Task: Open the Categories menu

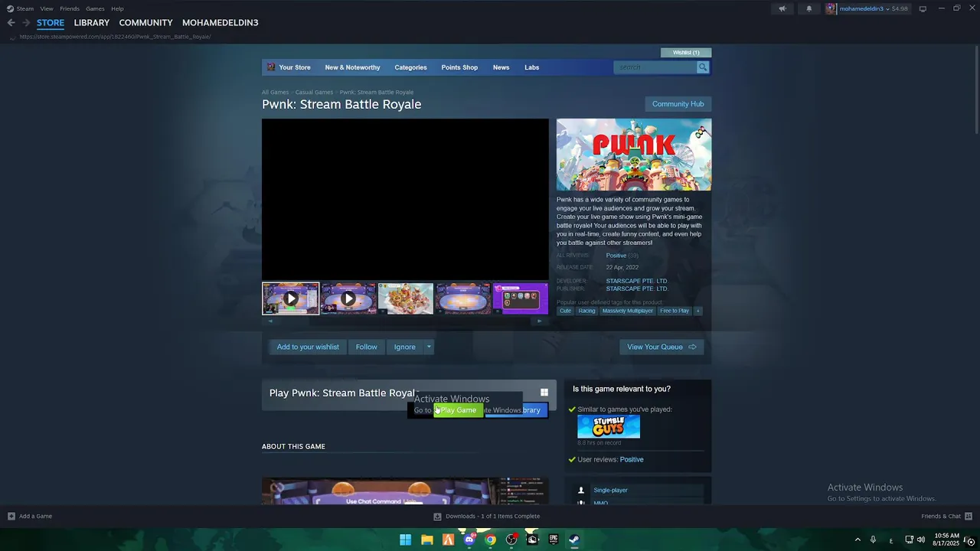Action: pos(410,67)
